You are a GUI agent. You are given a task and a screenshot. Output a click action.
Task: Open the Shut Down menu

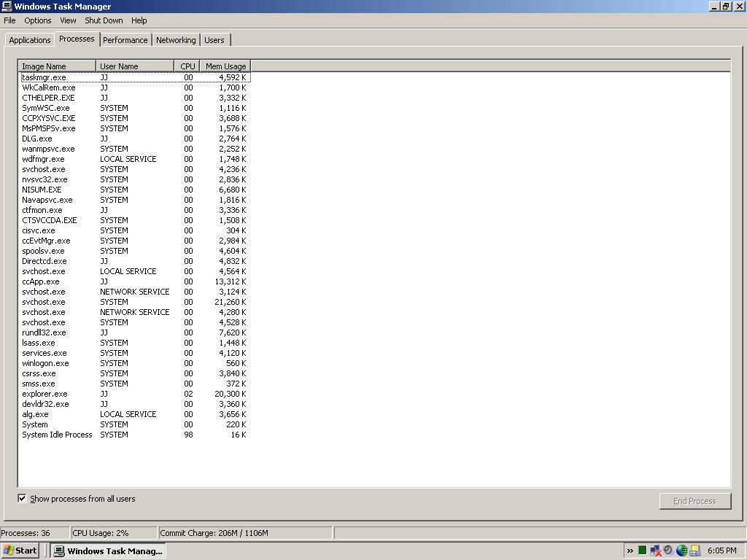(104, 20)
